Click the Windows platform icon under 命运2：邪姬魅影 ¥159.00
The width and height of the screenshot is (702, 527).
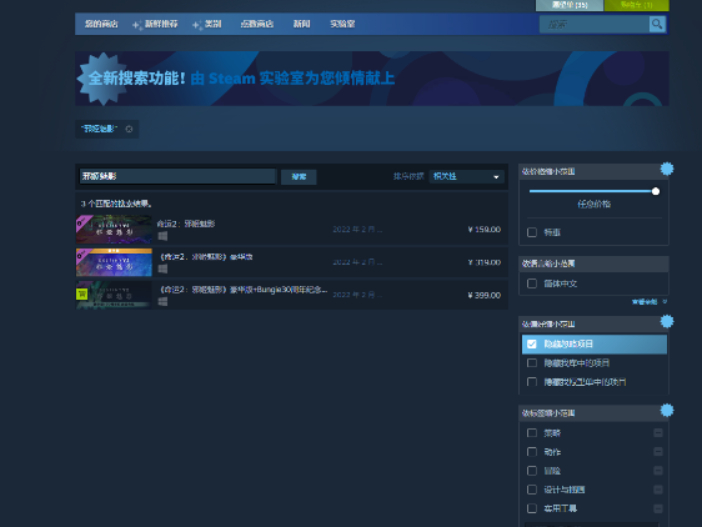[x=163, y=236]
